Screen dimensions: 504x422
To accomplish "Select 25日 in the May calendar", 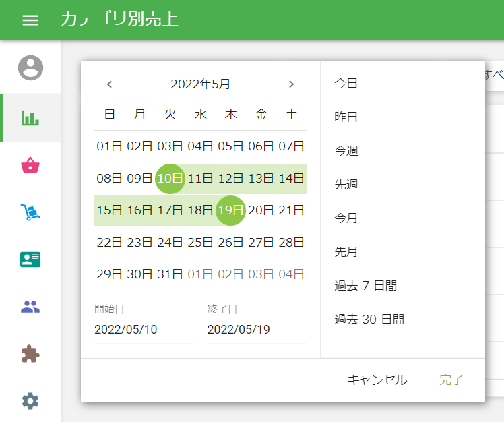I will (200, 242).
